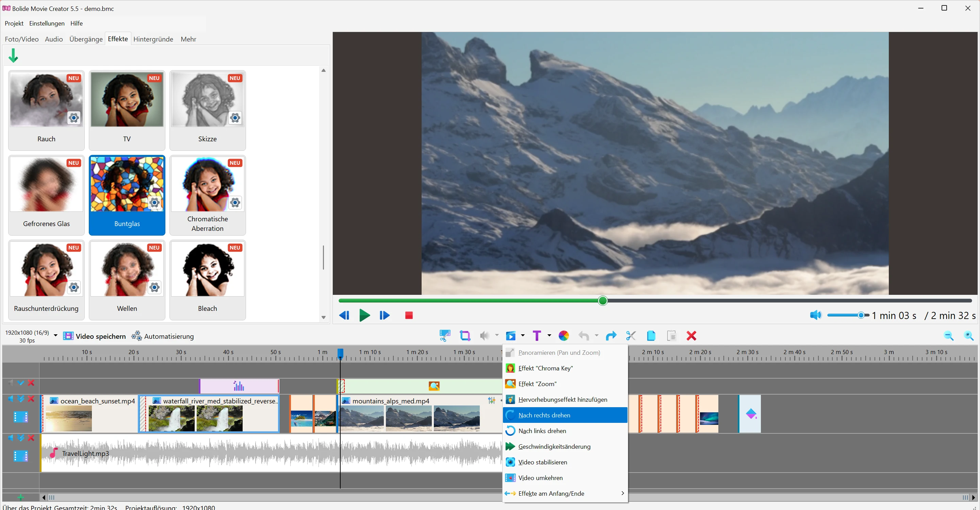The width and height of the screenshot is (980, 510).
Task: Switch to the Übergänge tab
Action: pos(86,39)
